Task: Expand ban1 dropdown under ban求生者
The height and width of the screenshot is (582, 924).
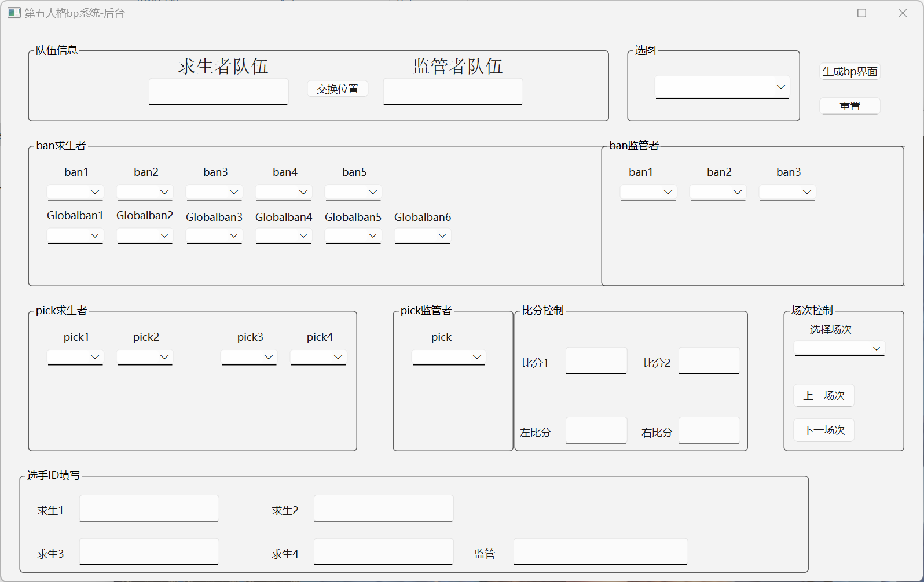Action: tap(75, 192)
